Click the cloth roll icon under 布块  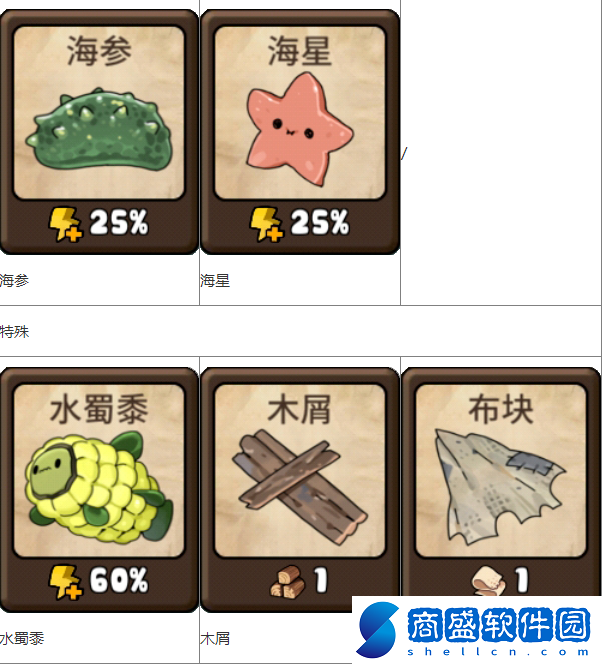(489, 581)
